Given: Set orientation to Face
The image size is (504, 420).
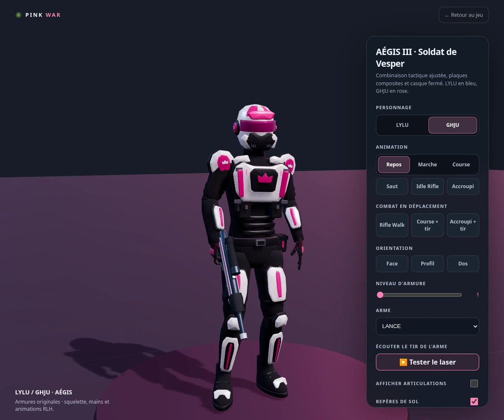Looking at the screenshot, I should coord(392,264).
